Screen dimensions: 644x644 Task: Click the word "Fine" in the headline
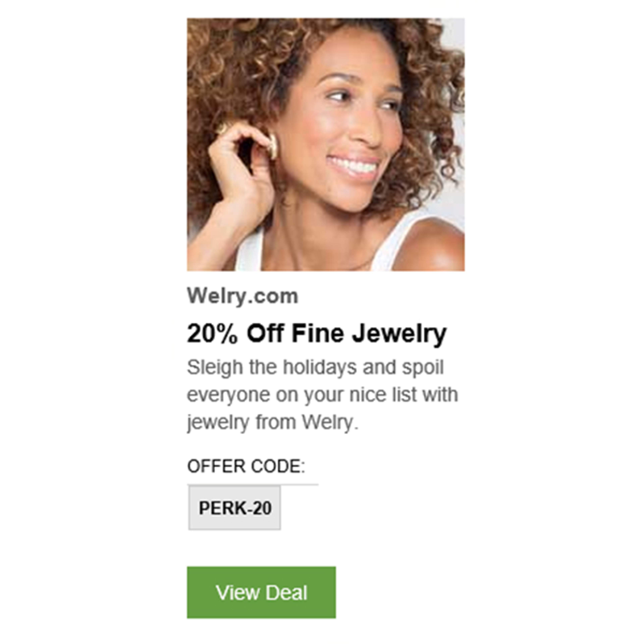click(317, 333)
